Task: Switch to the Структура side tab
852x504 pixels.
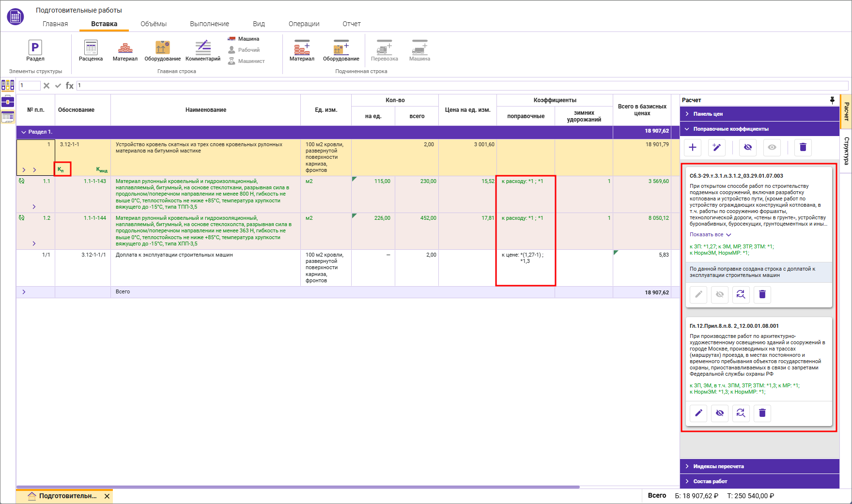Action: tap(846, 151)
